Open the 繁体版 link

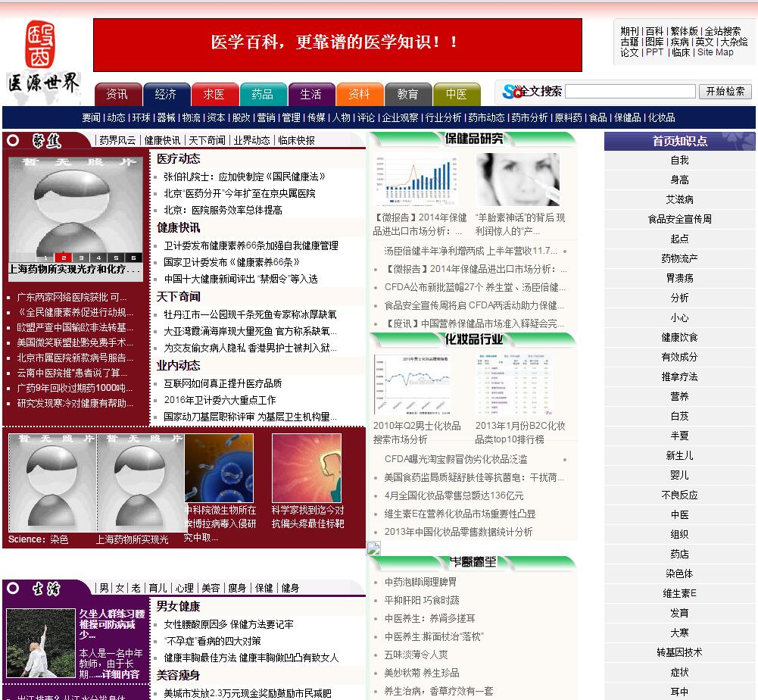(684, 32)
